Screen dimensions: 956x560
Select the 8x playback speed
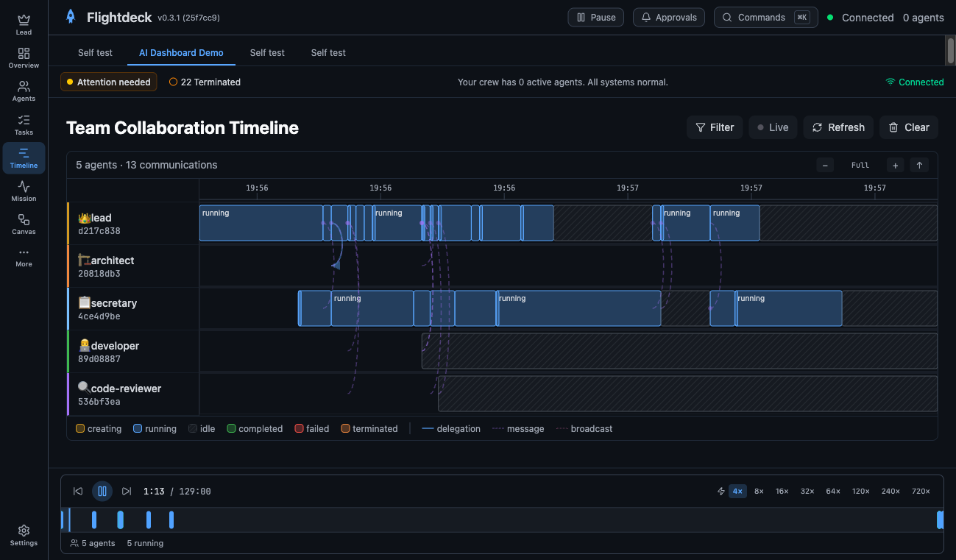[x=759, y=491]
